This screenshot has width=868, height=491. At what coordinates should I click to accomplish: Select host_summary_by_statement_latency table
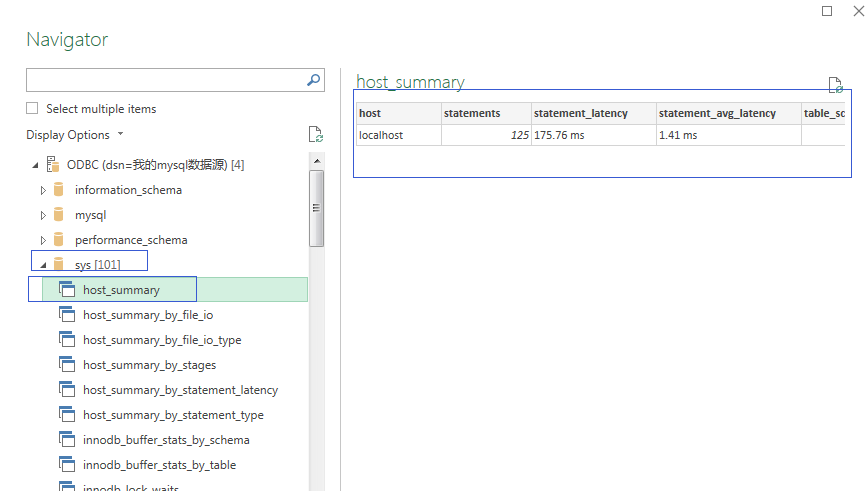[x=180, y=390]
